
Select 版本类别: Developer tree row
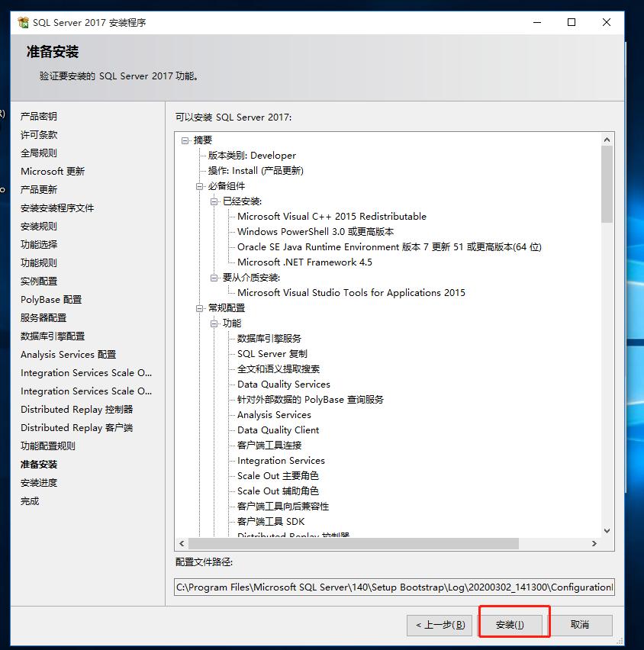coord(252,156)
